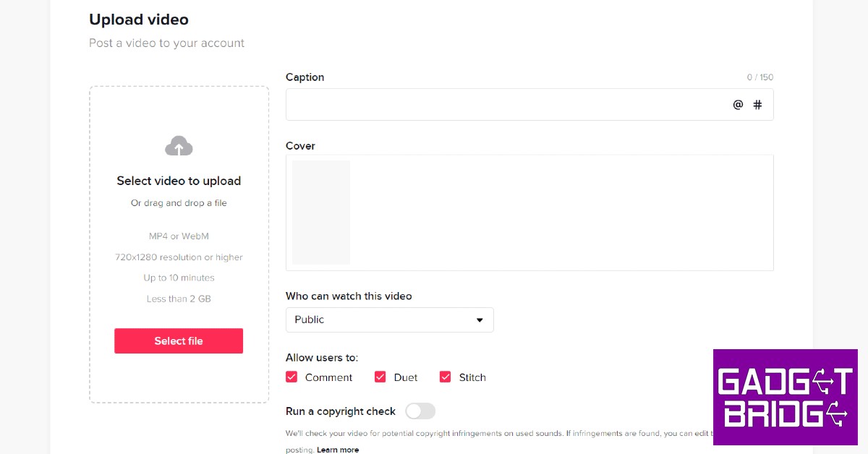Viewport: 868px width, 454px height.
Task: Insert a mention with the @ icon
Action: pos(738,105)
